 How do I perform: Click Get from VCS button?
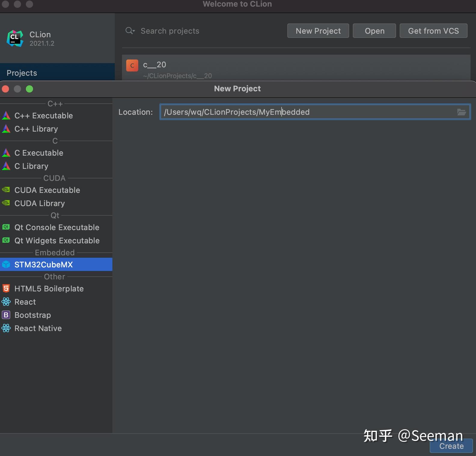point(433,31)
